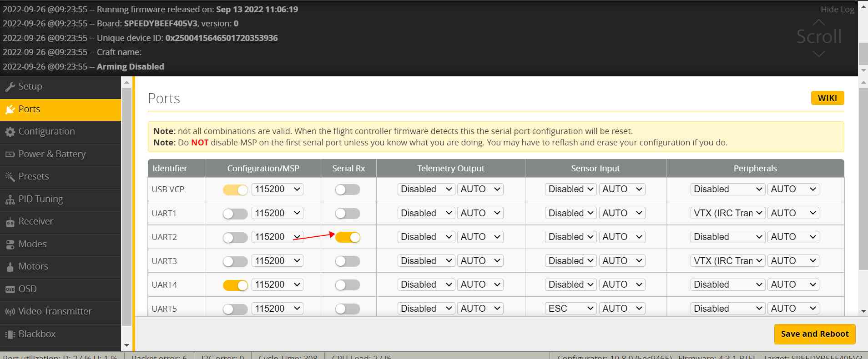The height and width of the screenshot is (359, 868).
Task: Click the OSD icon in sidebar
Action: click(10, 289)
